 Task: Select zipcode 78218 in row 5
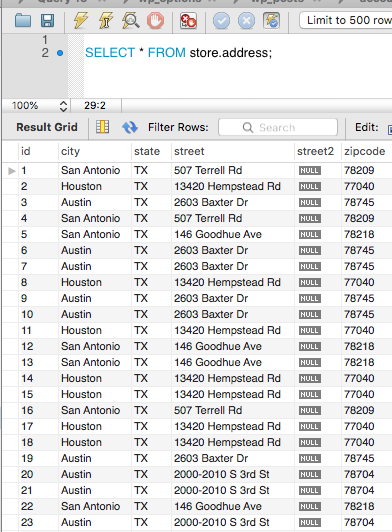tap(367, 234)
